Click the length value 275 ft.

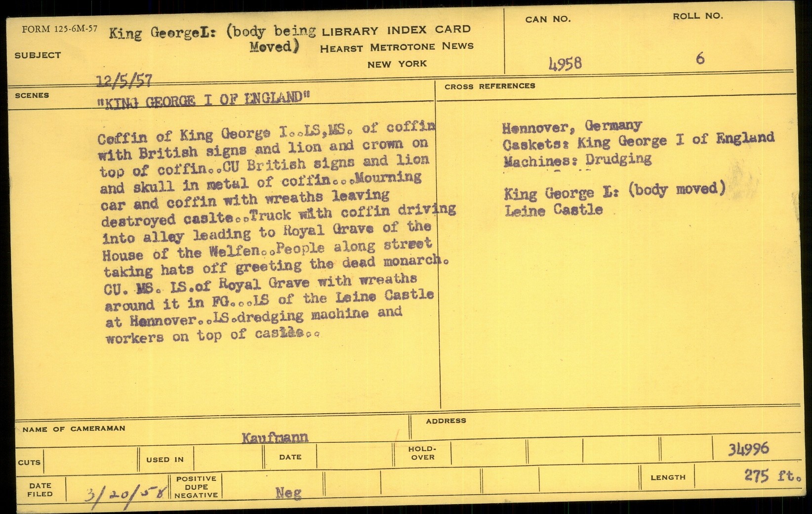[x=771, y=476]
